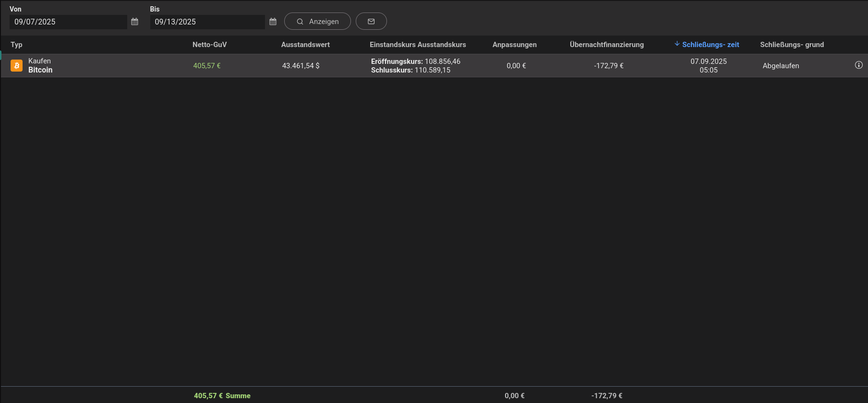Click the envelope email report button
Viewport: 868px width, 403px height.
coord(371,21)
